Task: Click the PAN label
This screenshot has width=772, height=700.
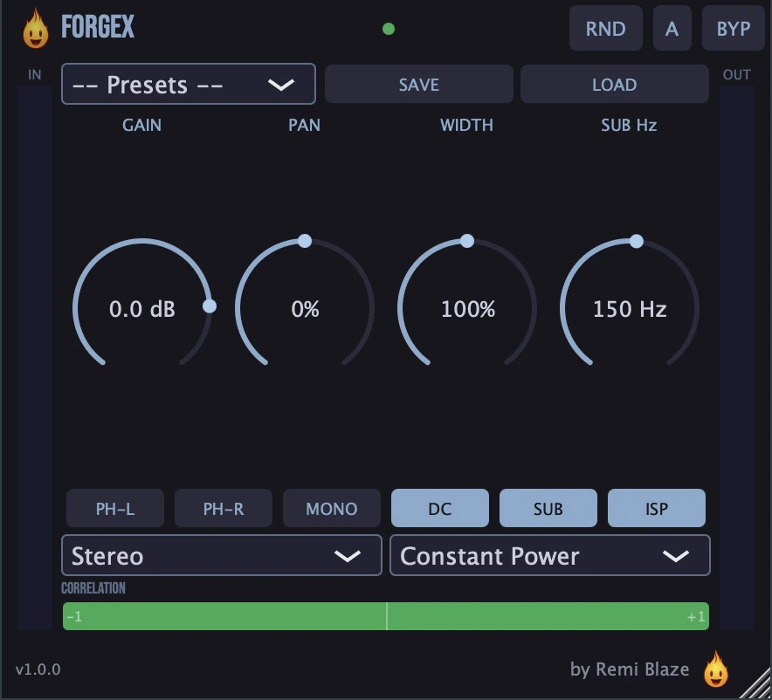Action: pyautogui.click(x=304, y=125)
